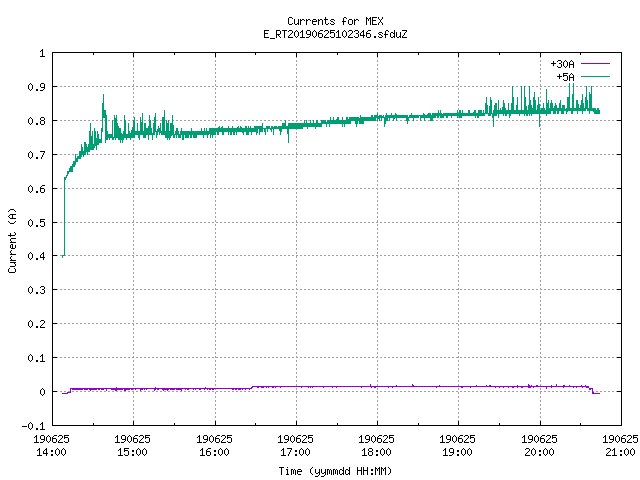Image resolution: width=640 pixels, height=480 pixels.
Task: Click the x-axis time label 21:00
Action: tap(620, 452)
